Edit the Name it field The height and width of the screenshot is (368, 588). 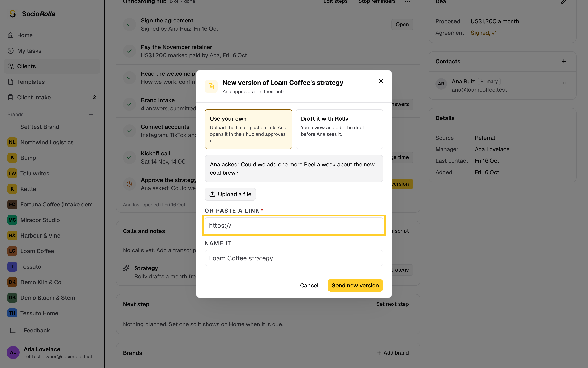pos(294,258)
